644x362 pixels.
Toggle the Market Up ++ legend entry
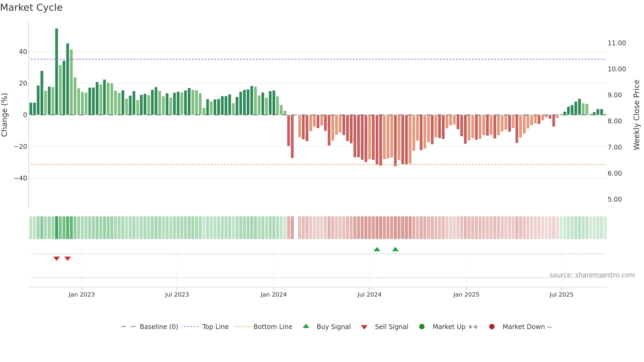tap(448, 327)
